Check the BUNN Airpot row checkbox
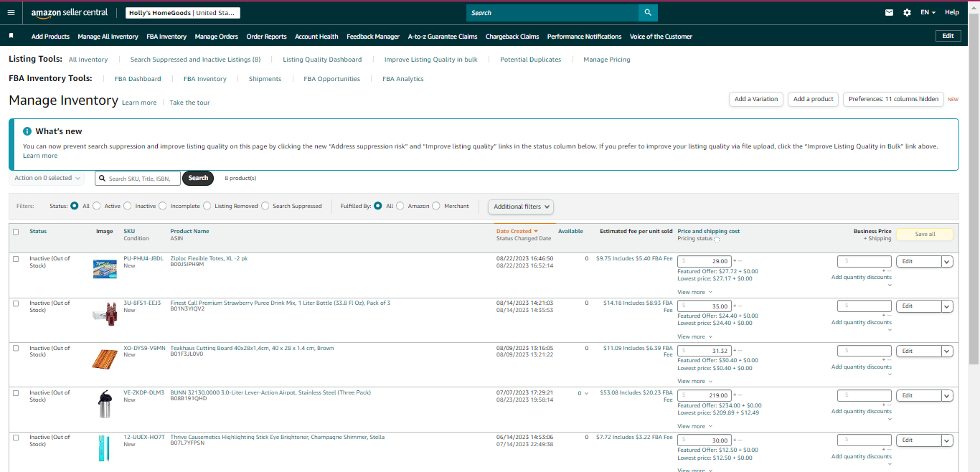The width and height of the screenshot is (980, 472). click(x=16, y=393)
